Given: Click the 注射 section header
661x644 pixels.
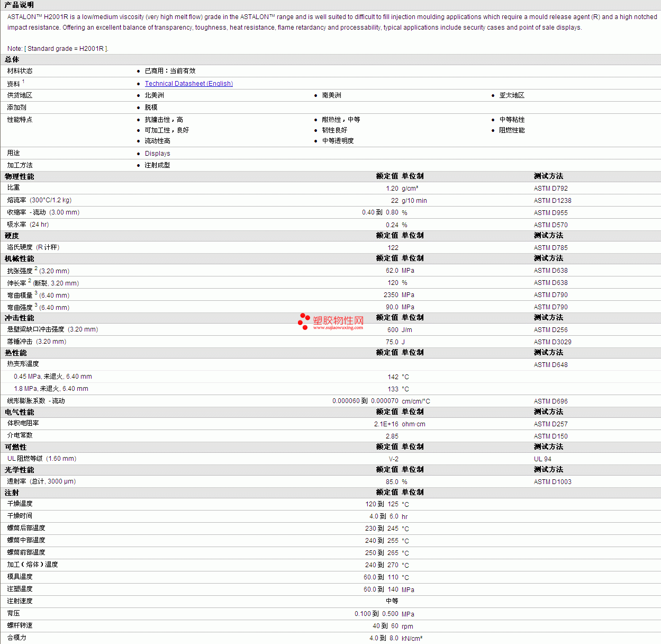Looking at the screenshot, I should click(x=12, y=493).
